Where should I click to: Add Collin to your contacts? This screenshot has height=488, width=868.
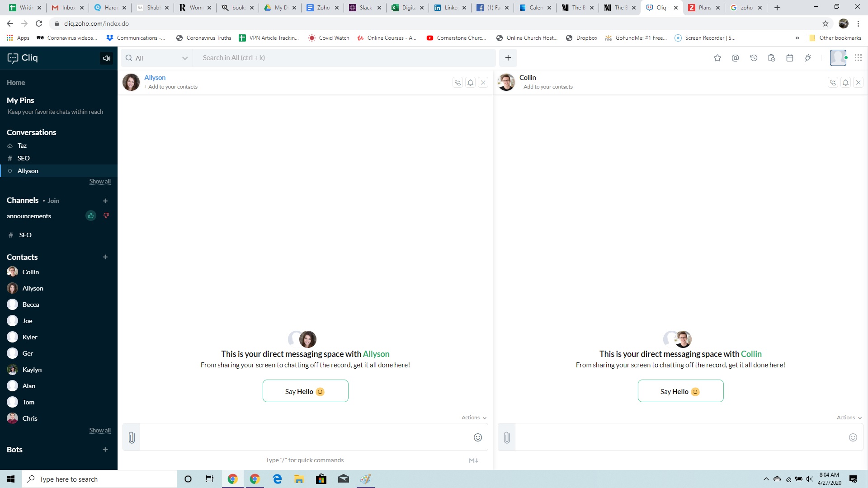[x=546, y=87]
